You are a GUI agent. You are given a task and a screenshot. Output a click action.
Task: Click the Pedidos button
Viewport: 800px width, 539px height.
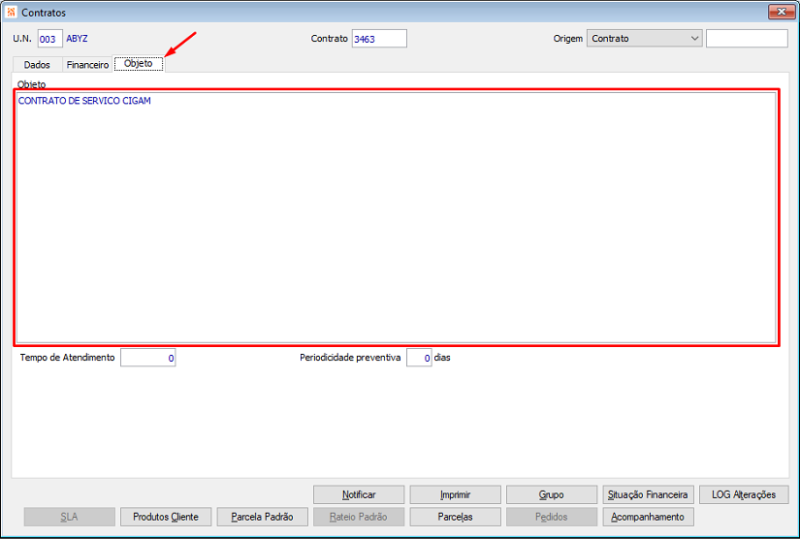pos(552,517)
